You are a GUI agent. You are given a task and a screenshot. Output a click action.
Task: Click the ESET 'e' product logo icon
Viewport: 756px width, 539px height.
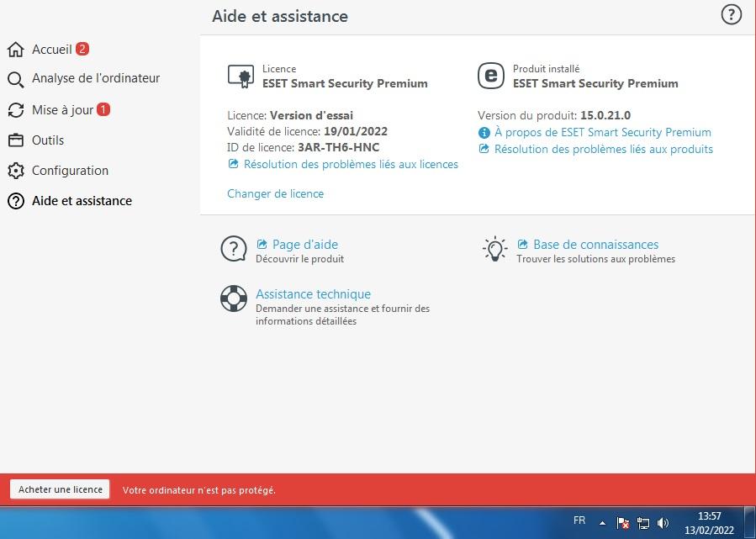point(491,76)
